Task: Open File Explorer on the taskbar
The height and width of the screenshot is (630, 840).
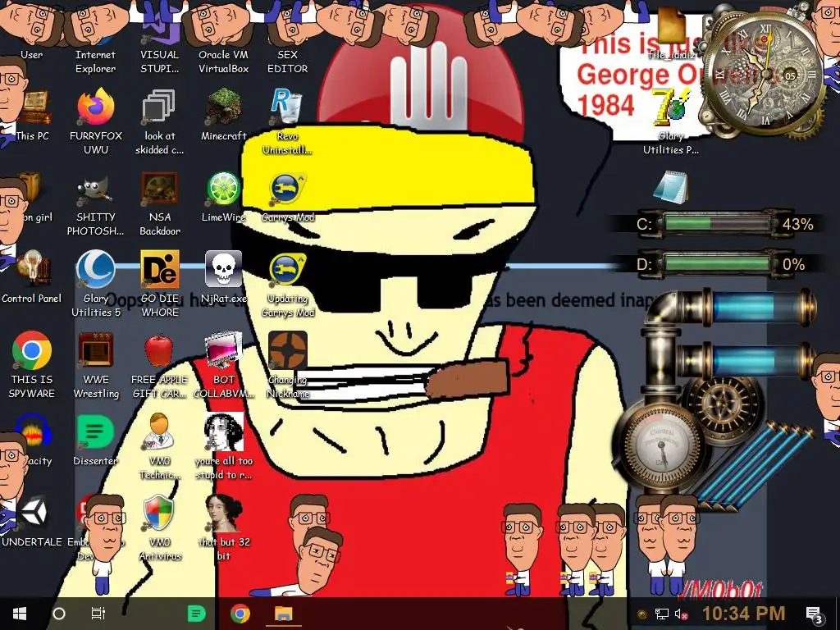Action: point(283,614)
